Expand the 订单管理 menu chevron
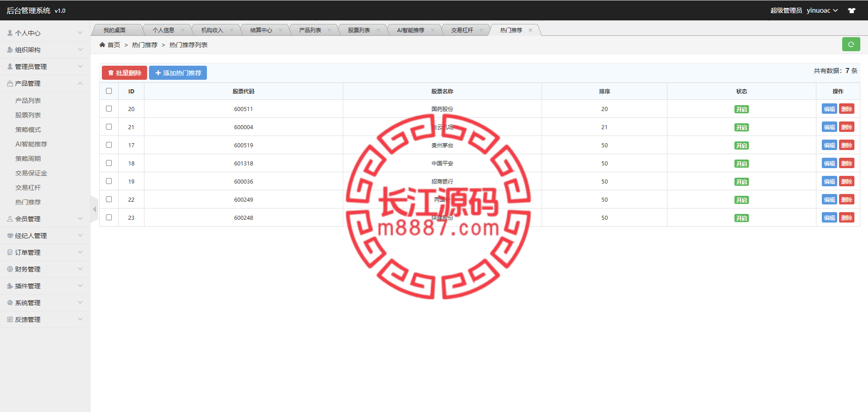 click(x=80, y=252)
